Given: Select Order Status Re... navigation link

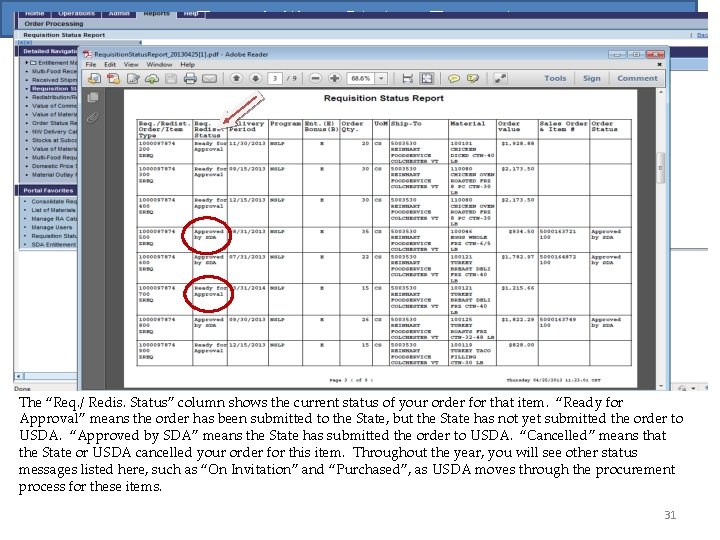Looking at the screenshot, I should [x=54, y=123].
